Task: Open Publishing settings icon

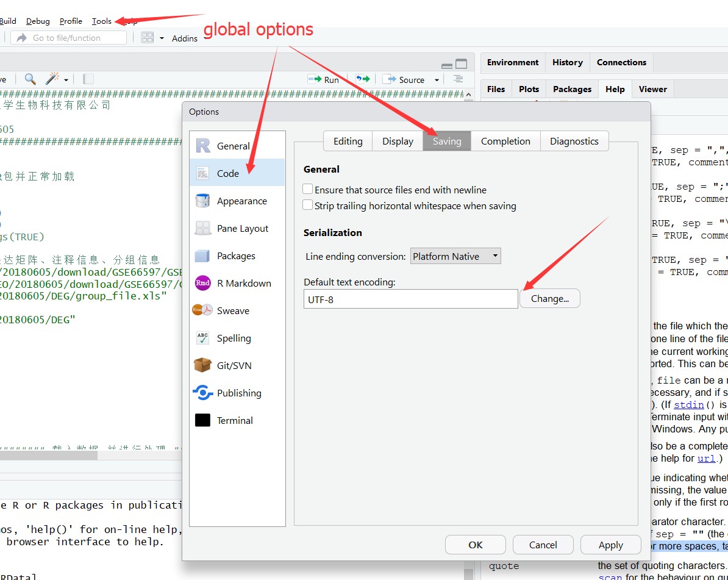Action: (x=202, y=393)
